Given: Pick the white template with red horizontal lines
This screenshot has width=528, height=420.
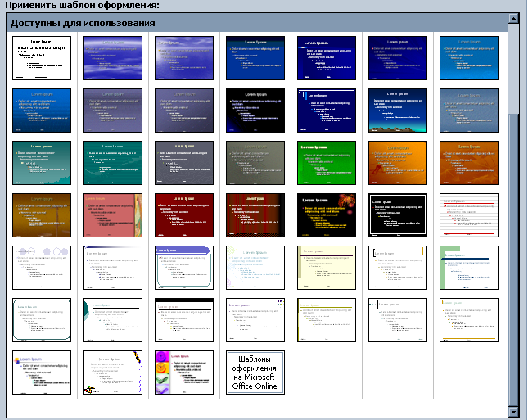Looking at the screenshot, I should (469, 215).
